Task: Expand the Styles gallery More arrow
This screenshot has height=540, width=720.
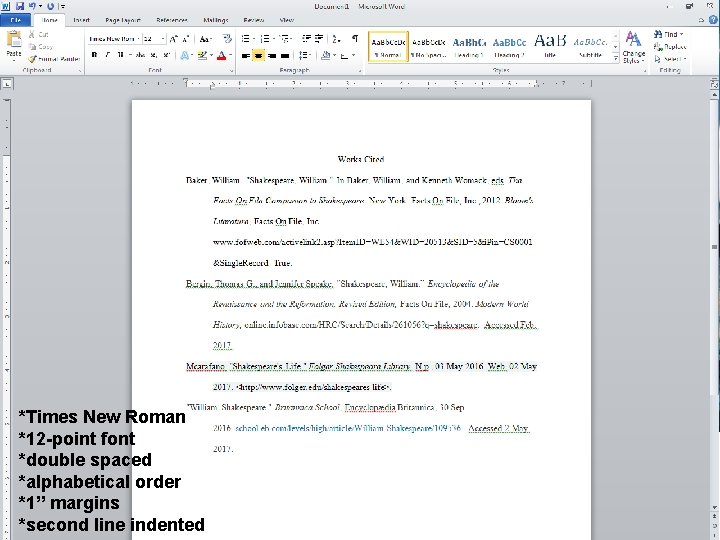Action: [x=615, y=59]
